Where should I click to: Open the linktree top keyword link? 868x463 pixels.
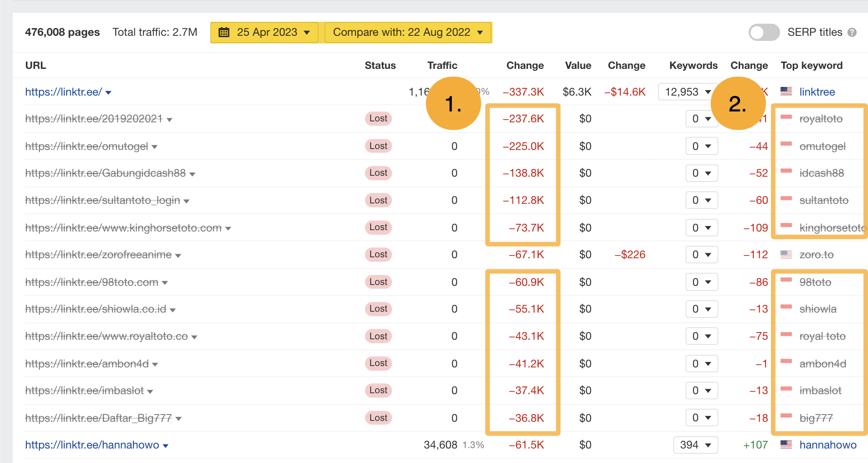click(x=817, y=92)
